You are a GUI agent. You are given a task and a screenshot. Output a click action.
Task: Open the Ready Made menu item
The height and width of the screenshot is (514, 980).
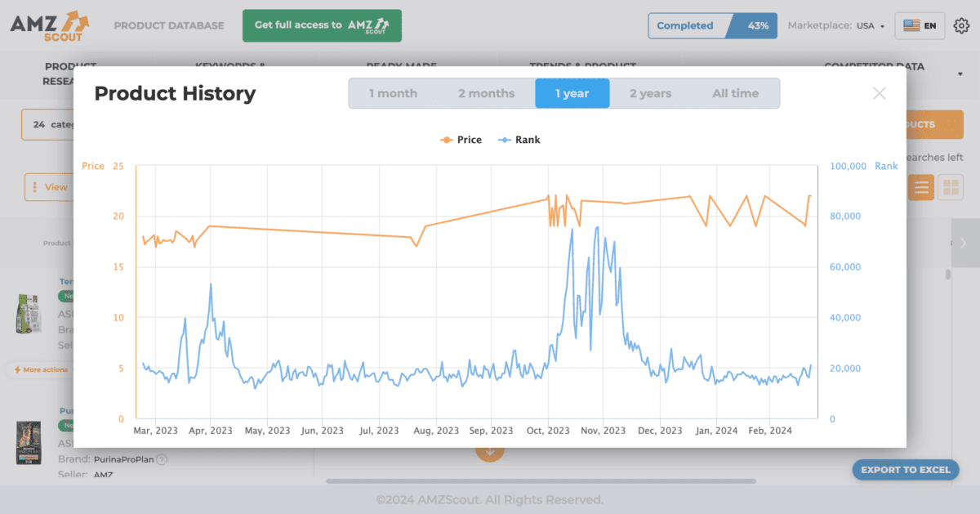click(401, 66)
